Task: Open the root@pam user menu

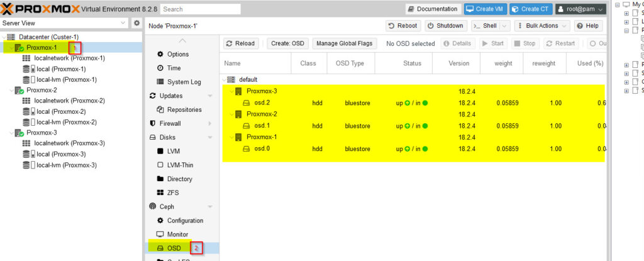Action: 580,9
